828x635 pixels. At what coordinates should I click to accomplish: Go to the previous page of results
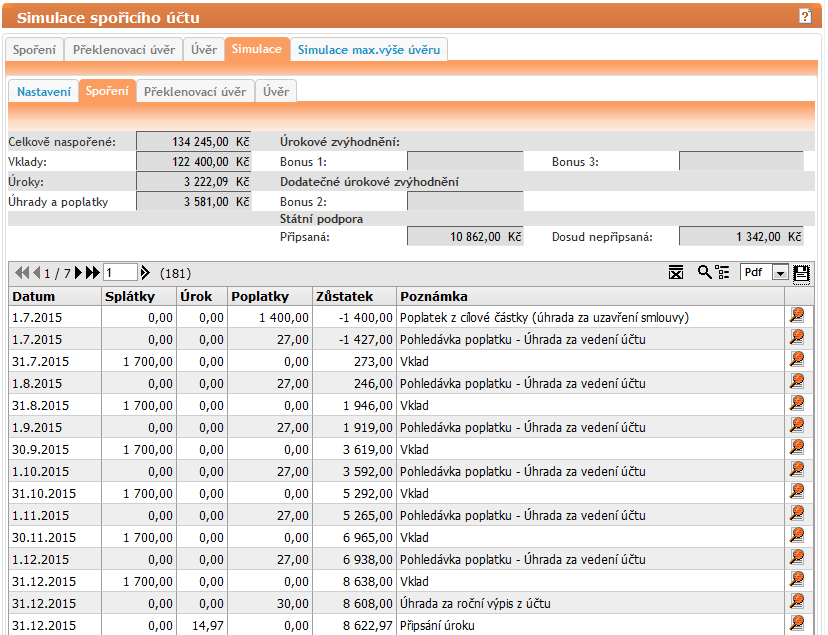pyautogui.click(x=36, y=273)
